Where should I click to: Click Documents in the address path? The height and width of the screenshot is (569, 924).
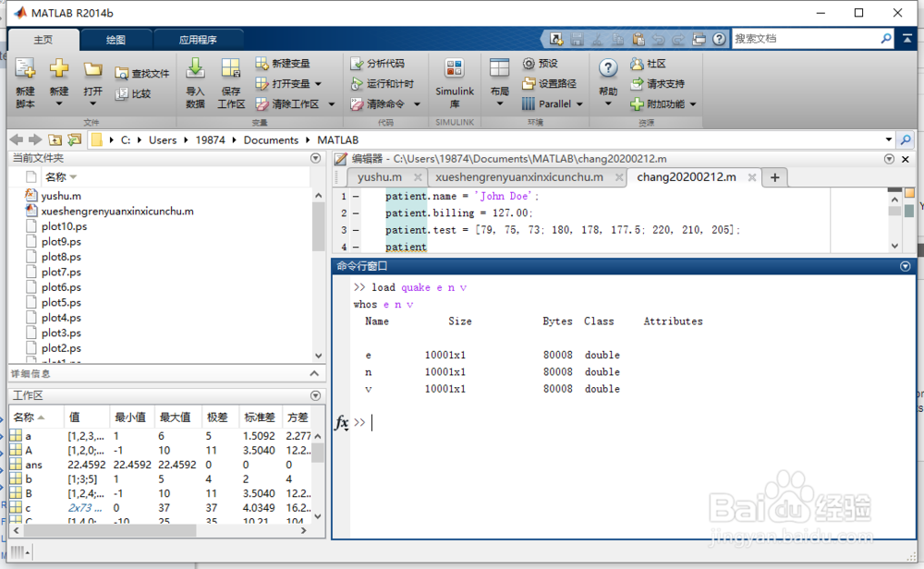coord(271,139)
